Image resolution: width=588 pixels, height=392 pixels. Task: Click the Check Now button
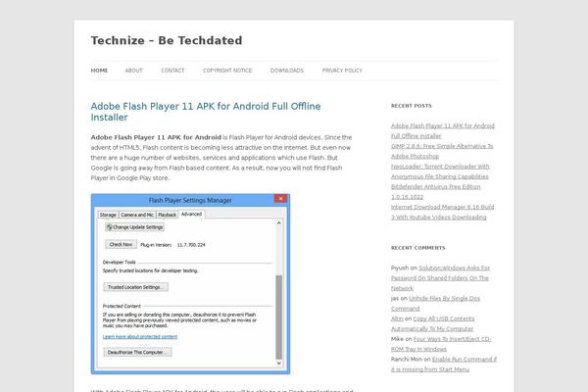click(121, 244)
